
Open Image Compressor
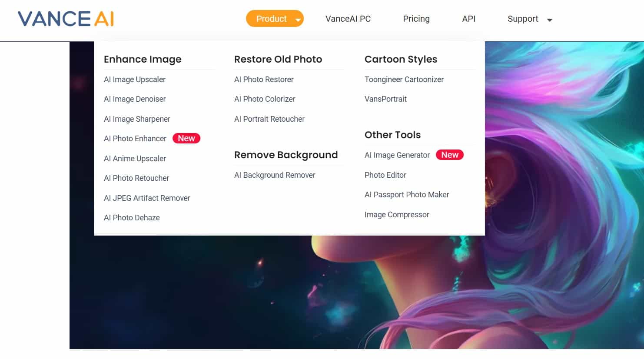(397, 215)
